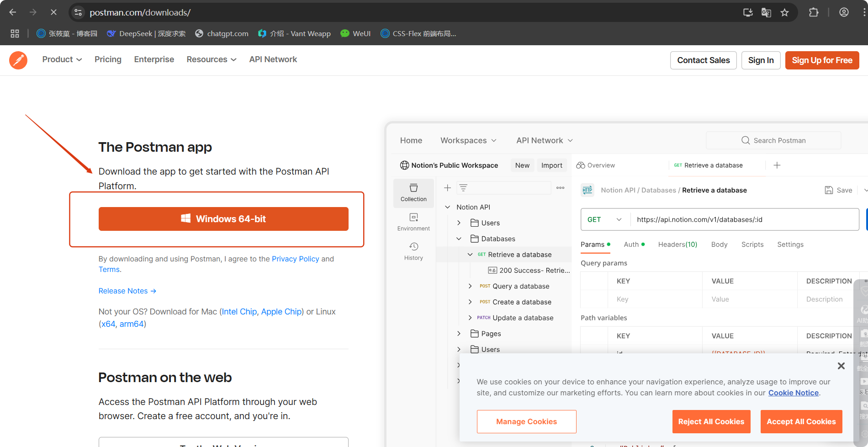Image resolution: width=868 pixels, height=447 pixels.
Task: Click the New button in workspace
Action: pyautogui.click(x=522, y=165)
